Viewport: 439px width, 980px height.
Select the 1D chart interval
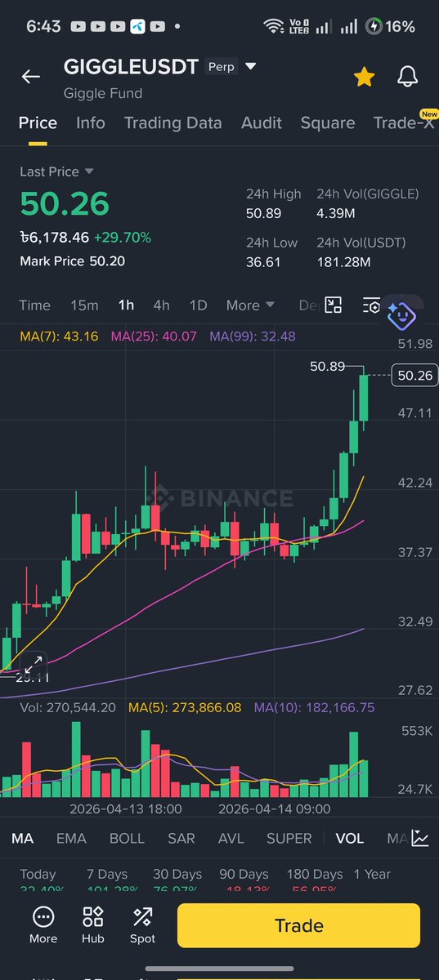tap(199, 305)
